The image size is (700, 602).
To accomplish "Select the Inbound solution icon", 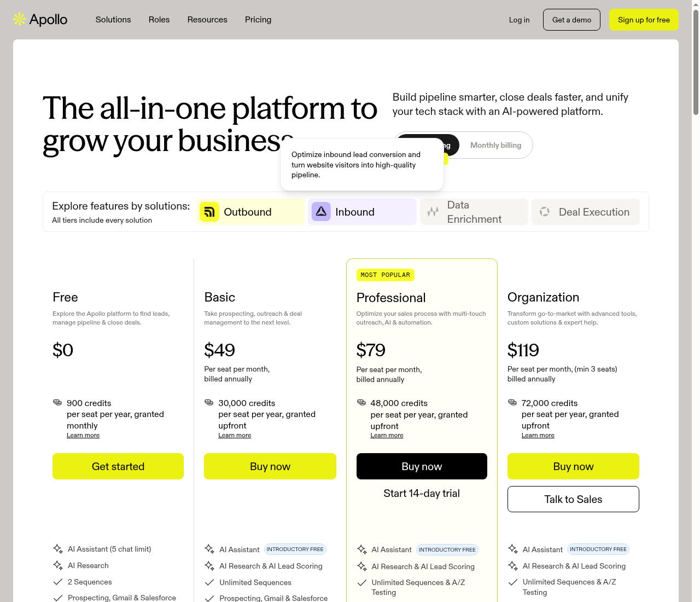I will click(x=321, y=212).
